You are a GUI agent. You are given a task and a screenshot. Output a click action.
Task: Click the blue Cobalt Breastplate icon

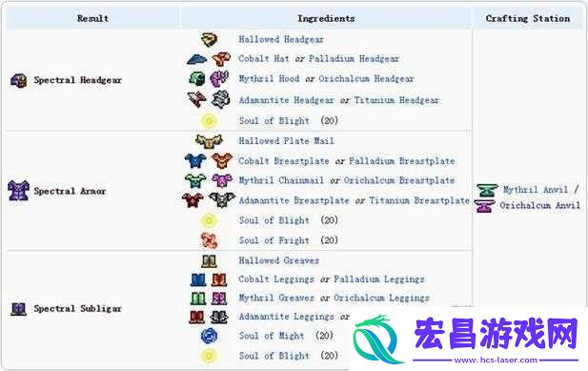point(195,161)
